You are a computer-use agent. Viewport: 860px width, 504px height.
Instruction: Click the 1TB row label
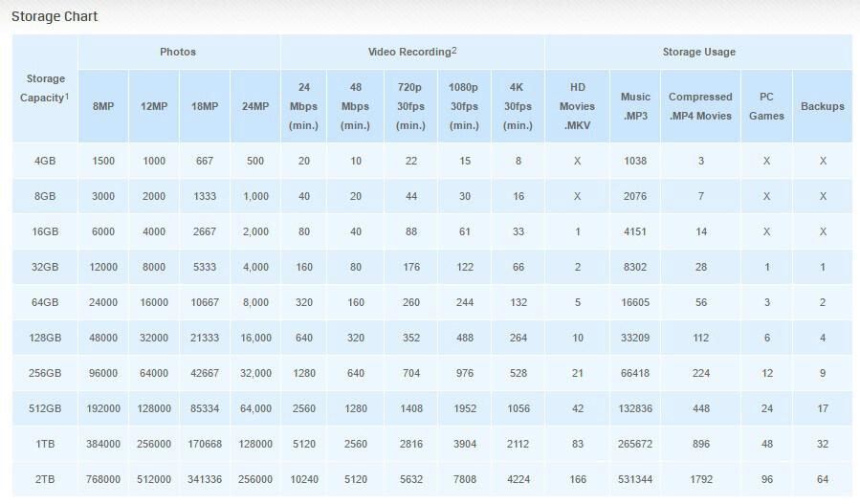pos(44,444)
